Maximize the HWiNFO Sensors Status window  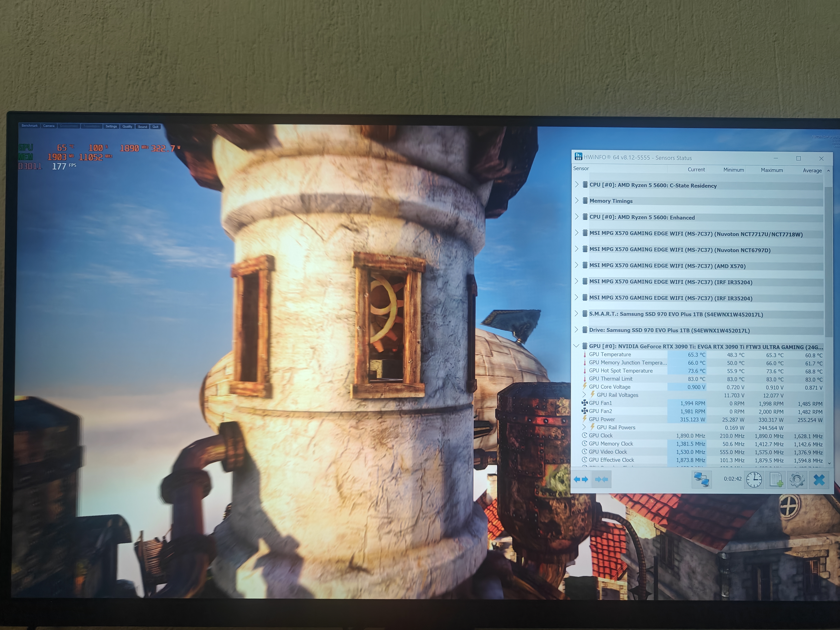(x=798, y=158)
